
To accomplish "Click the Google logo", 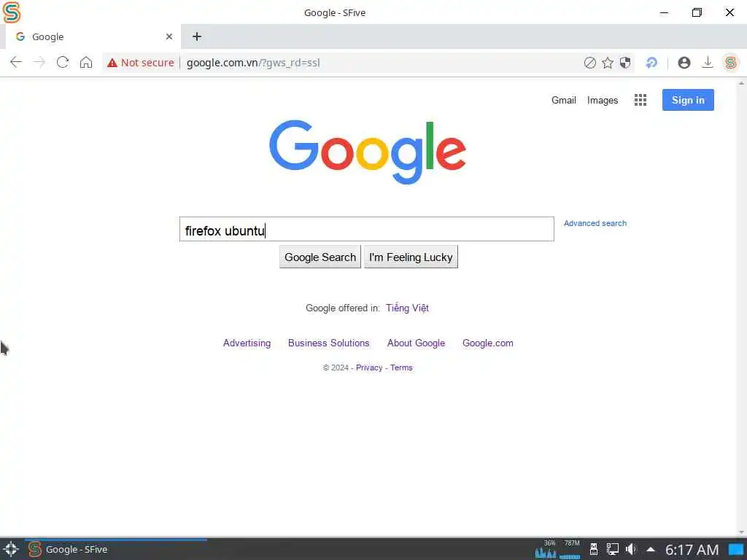I will point(368,152).
